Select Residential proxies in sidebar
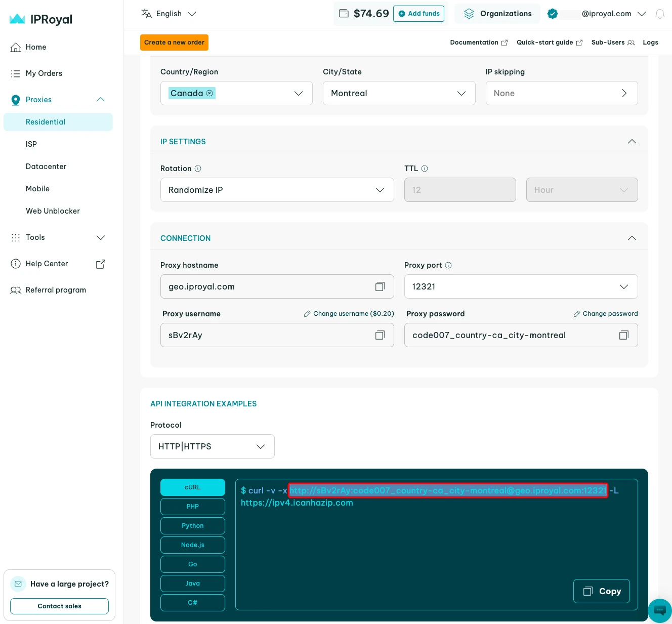This screenshot has height=624, width=672. (x=58, y=122)
